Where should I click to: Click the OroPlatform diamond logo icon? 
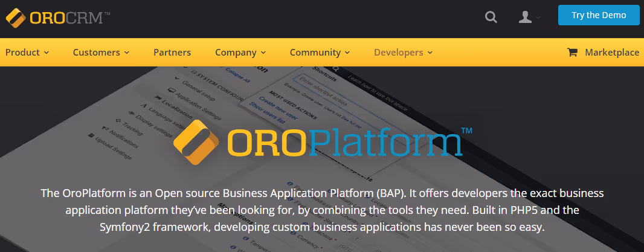point(197,142)
